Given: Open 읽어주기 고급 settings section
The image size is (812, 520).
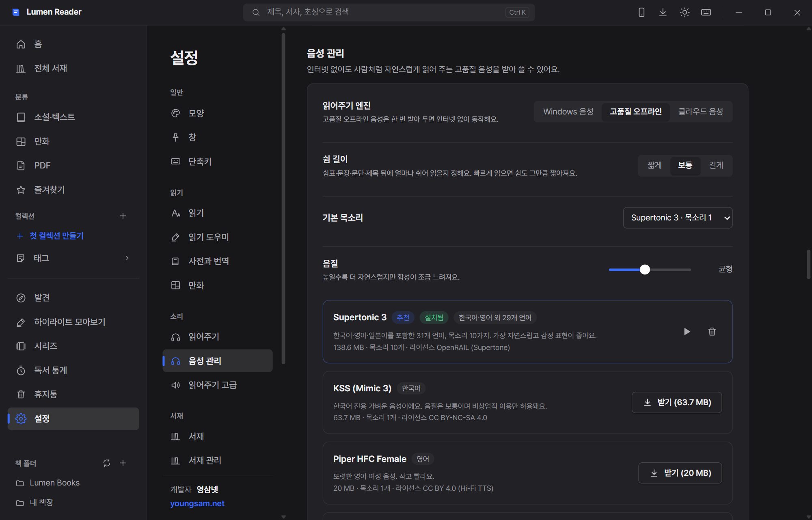Looking at the screenshot, I should pos(218,385).
